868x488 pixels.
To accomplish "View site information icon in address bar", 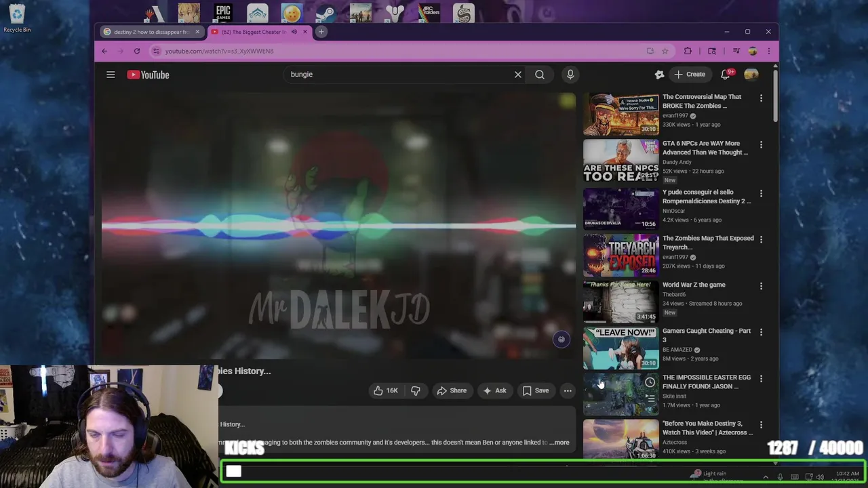I will (156, 51).
